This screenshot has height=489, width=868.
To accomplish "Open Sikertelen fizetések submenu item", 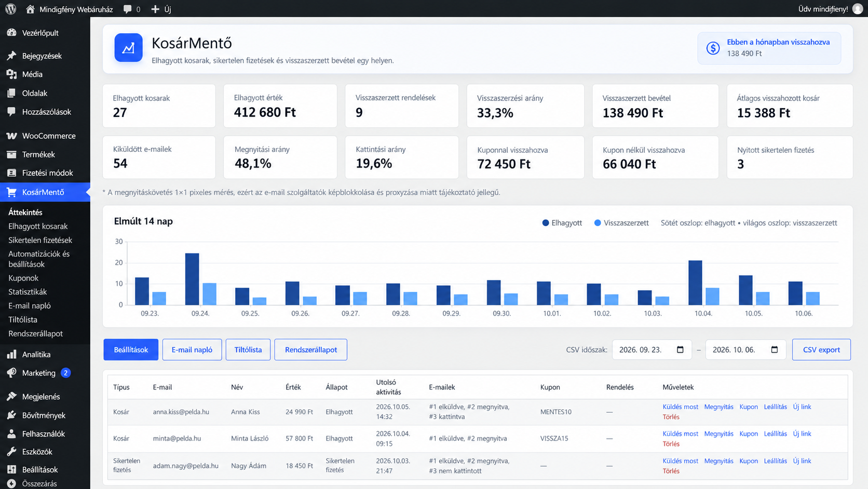I will point(40,240).
